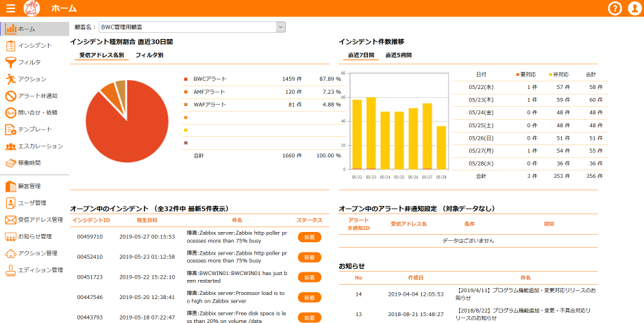Click the 05/28 bar in chart

point(441,148)
